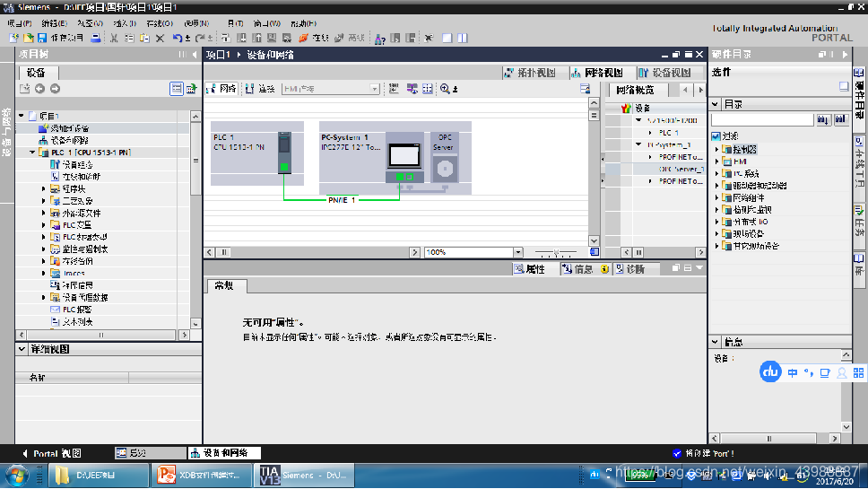Viewport: 868px width, 489px height.
Task: Toggle Chinese/English input mode (中) on the IME bar
Action: click(x=792, y=372)
